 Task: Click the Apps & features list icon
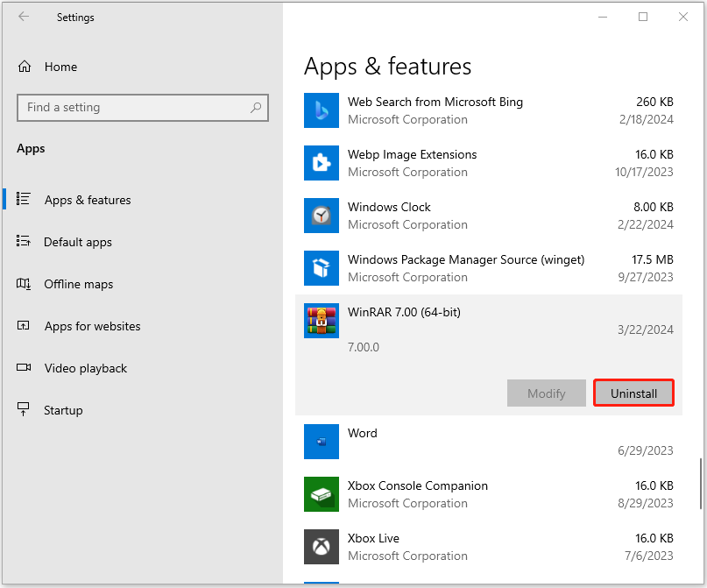(23, 199)
